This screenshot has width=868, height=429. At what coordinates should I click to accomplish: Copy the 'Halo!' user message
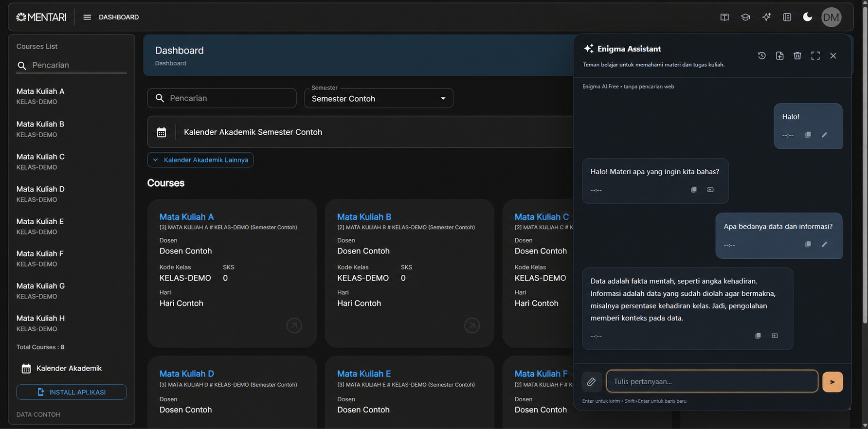click(808, 135)
